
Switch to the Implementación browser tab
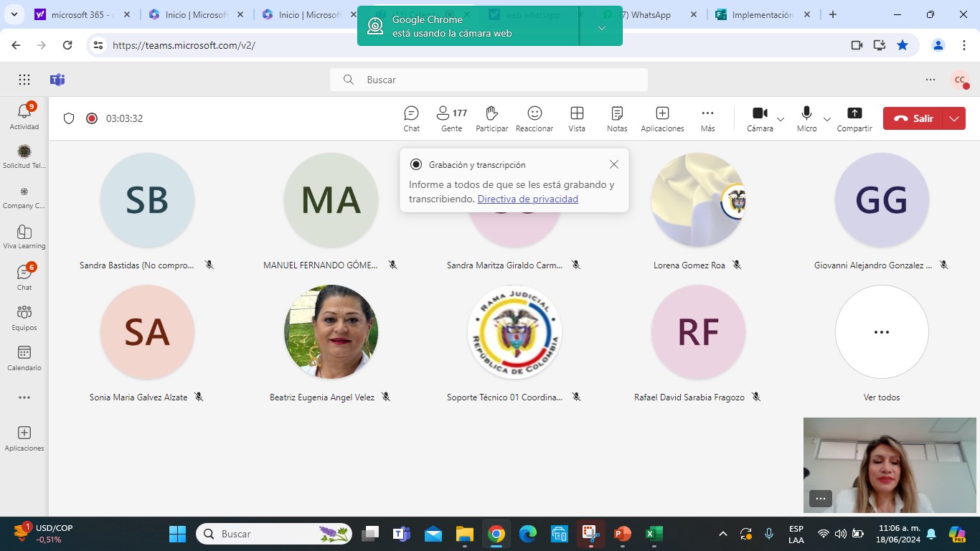pyautogui.click(x=763, y=14)
